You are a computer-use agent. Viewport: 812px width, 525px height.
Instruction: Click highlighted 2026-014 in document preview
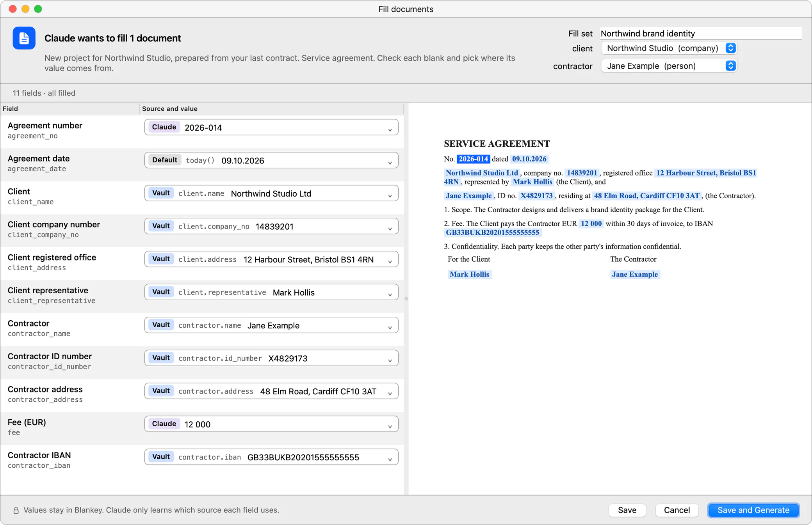(473, 159)
